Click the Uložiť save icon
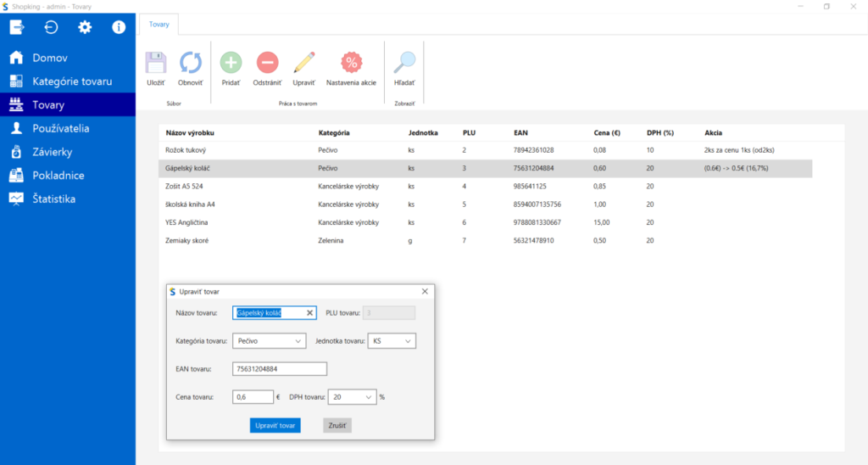Screen dimensions: 868x465 (x=155, y=63)
